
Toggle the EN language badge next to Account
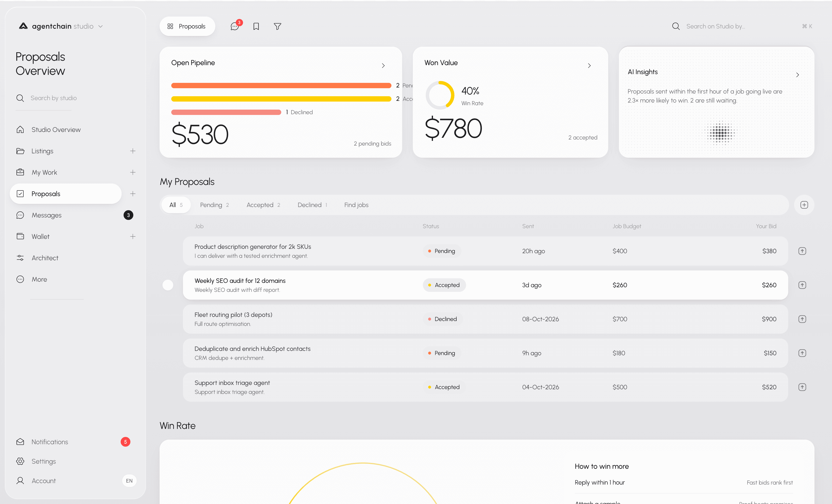(129, 481)
